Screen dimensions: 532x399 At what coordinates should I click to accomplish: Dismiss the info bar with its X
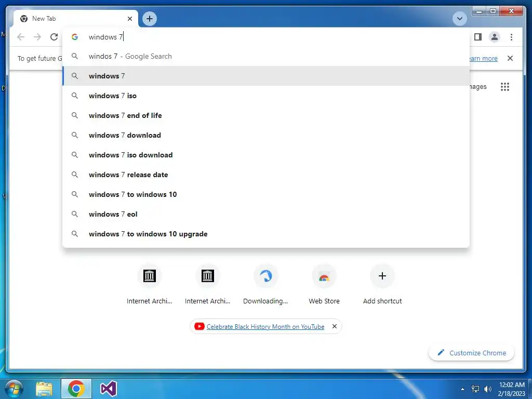click(510, 58)
